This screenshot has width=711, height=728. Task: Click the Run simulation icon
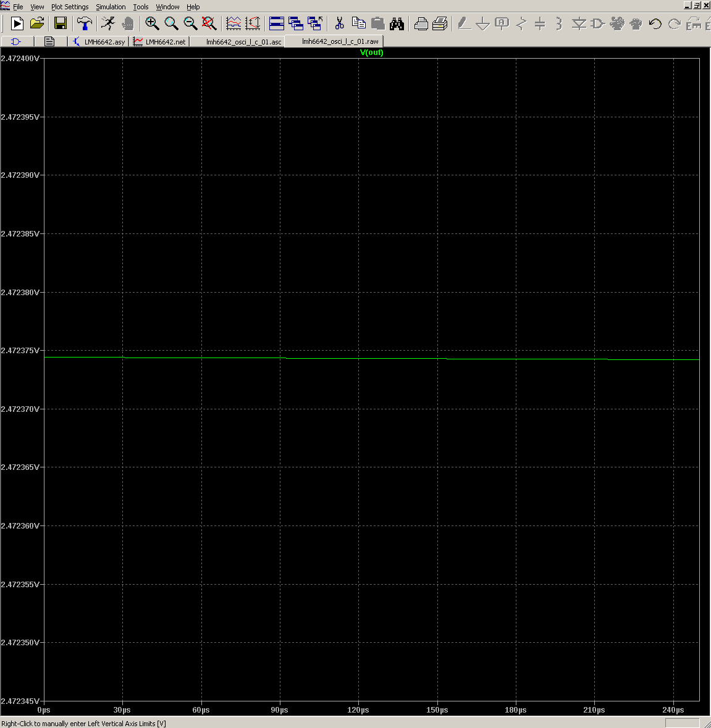(17, 23)
